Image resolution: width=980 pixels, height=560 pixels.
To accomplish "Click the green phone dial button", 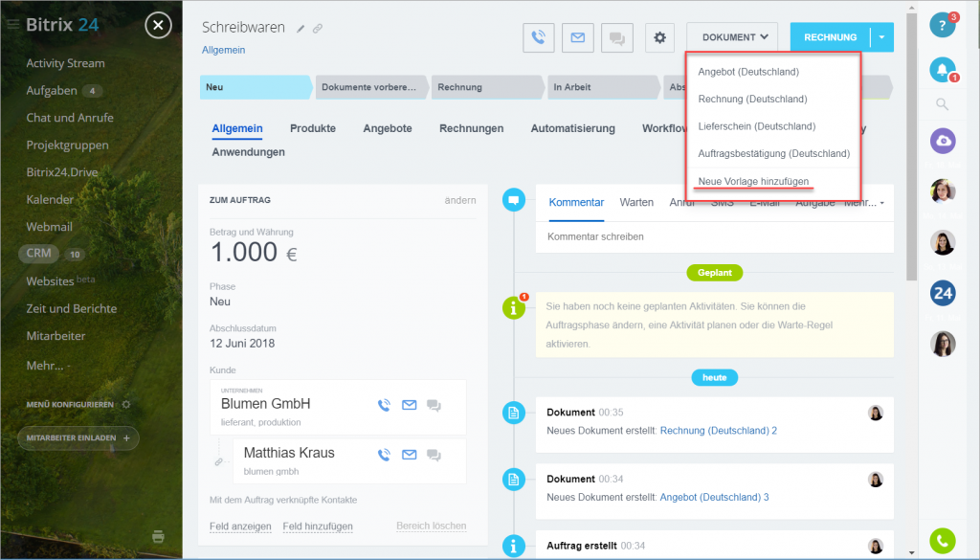I will click(x=943, y=541).
